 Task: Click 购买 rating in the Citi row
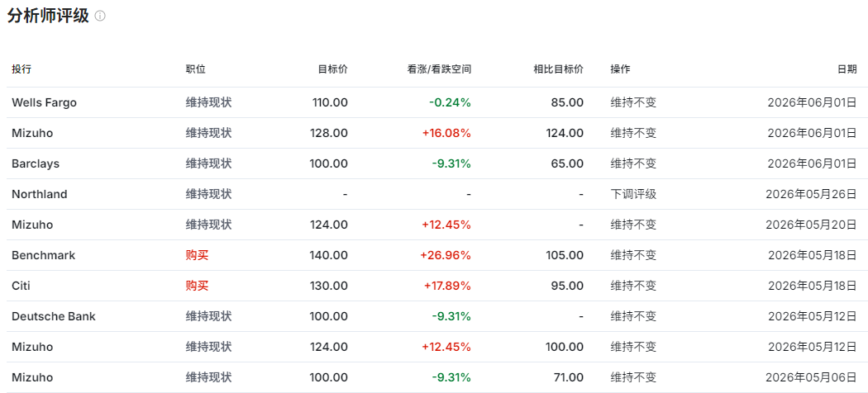click(197, 286)
